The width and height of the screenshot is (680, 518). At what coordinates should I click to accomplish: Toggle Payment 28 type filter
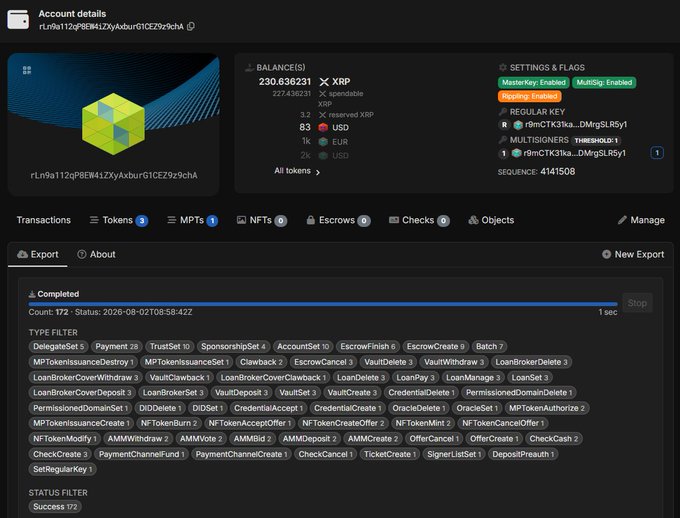click(117, 347)
